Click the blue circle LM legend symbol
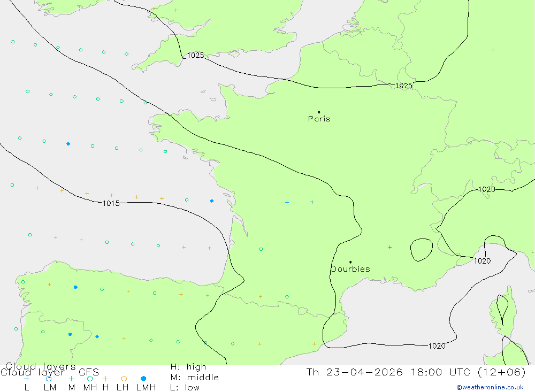Image resolution: width=535 pixels, height=392 pixels. point(49,379)
